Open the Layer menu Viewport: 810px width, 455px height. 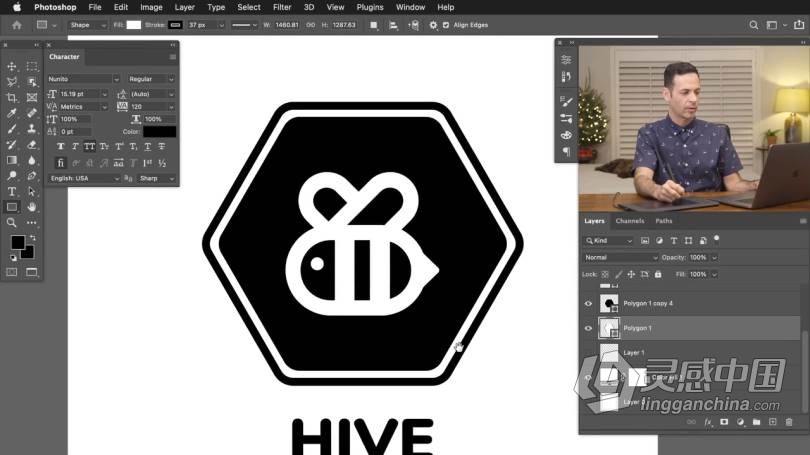184,7
